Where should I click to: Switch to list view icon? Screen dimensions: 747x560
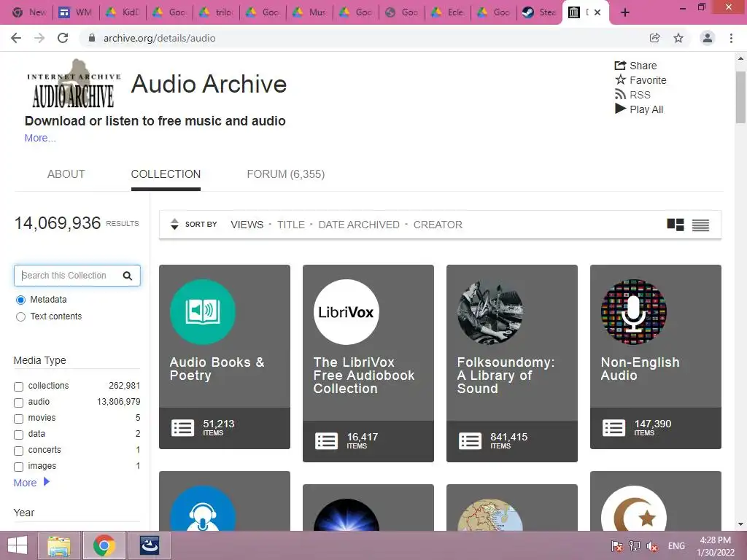pos(700,225)
